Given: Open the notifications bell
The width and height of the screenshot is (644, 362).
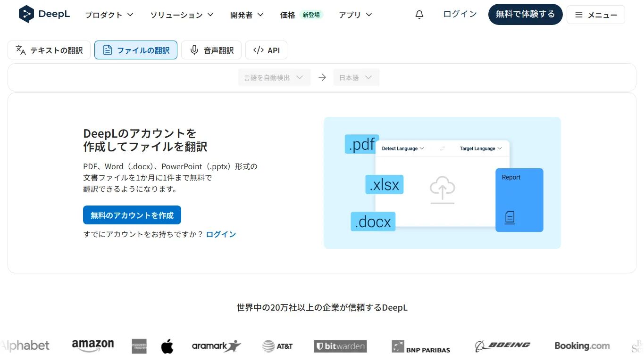Looking at the screenshot, I should point(419,15).
